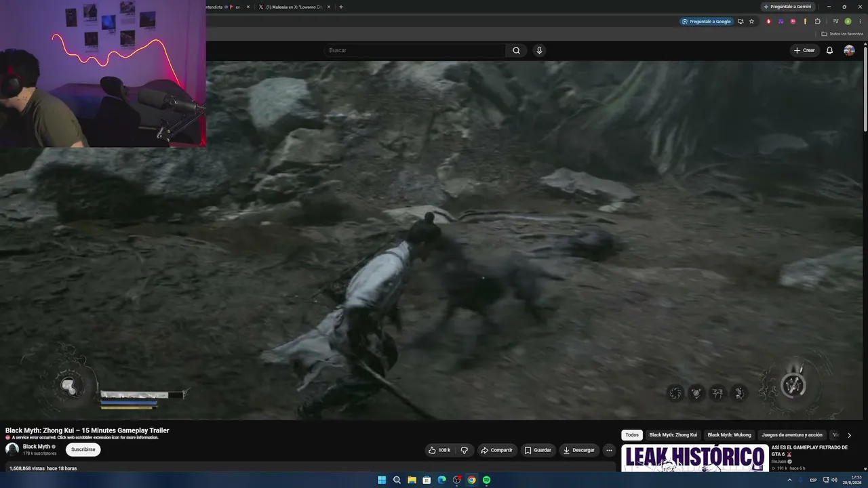This screenshot has height=488, width=868.
Task: Click the YouTube search magnifier button
Action: pos(516,50)
